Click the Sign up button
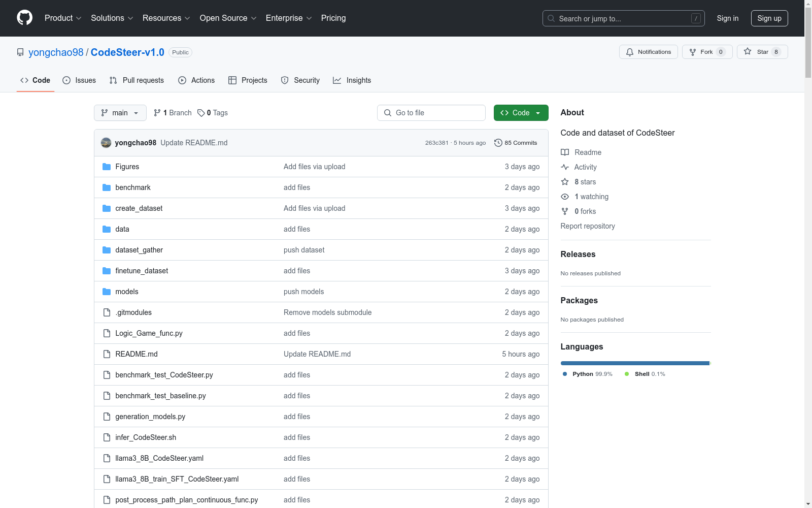 click(769, 18)
